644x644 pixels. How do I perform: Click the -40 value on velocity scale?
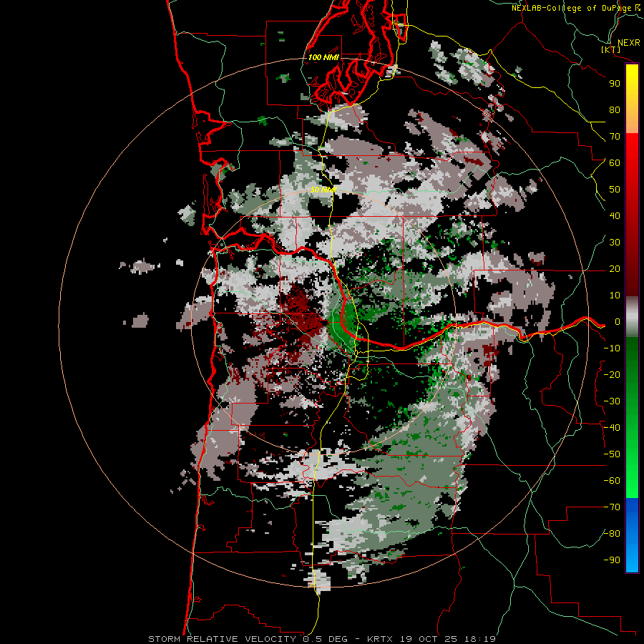coord(612,428)
